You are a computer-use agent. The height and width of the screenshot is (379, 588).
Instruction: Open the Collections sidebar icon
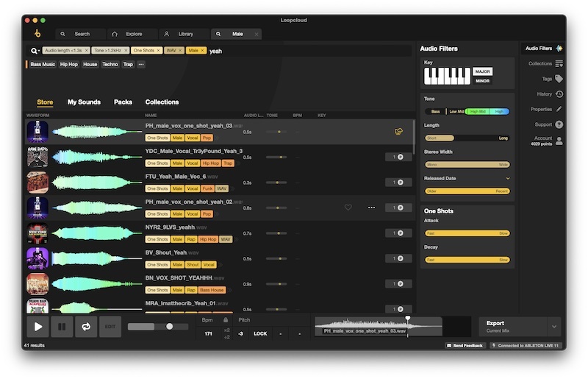559,63
